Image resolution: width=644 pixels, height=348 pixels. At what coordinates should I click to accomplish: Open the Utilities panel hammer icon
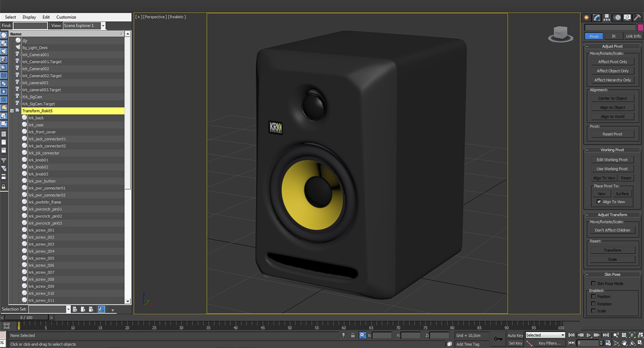(x=637, y=17)
